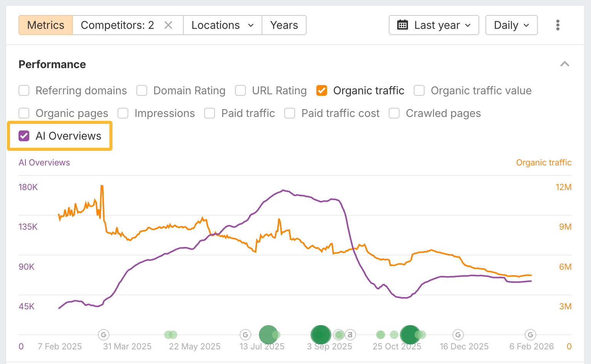The width and height of the screenshot is (591, 364).
Task: Click the large green circle near 3 Sep 2025
Action: (321, 335)
